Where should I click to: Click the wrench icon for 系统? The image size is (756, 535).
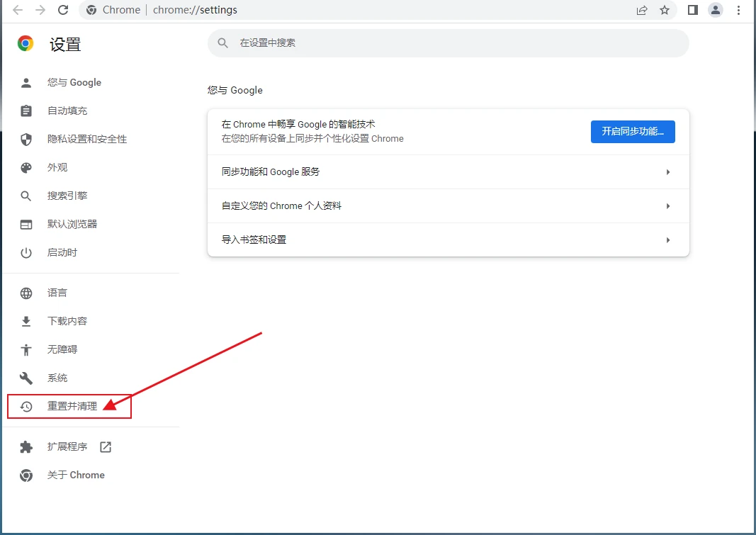[26, 378]
